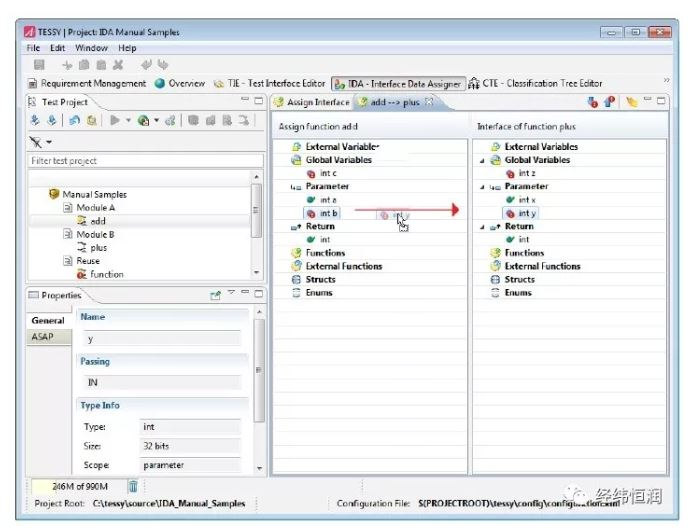Screen dimensions: 692x530
Task: Click the Undo arrow icon in main toolbar
Action: pos(146,65)
